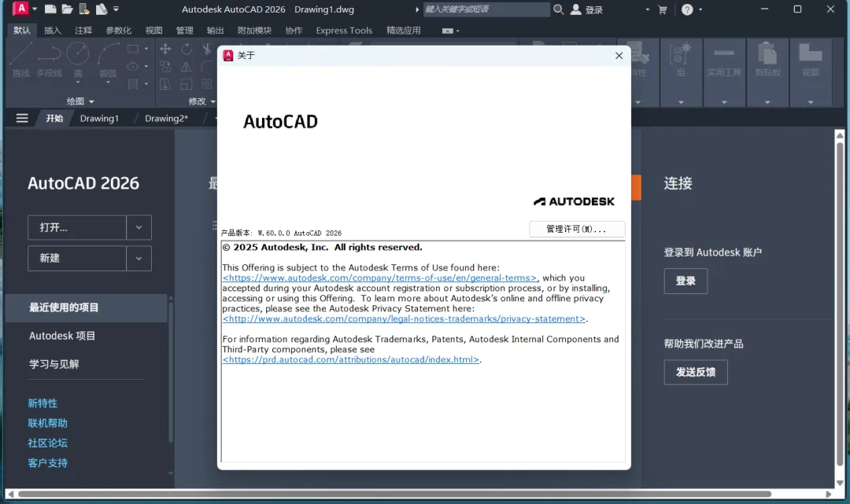Click the 打开... button on Start page
The width and height of the screenshot is (850, 504).
tap(77, 227)
